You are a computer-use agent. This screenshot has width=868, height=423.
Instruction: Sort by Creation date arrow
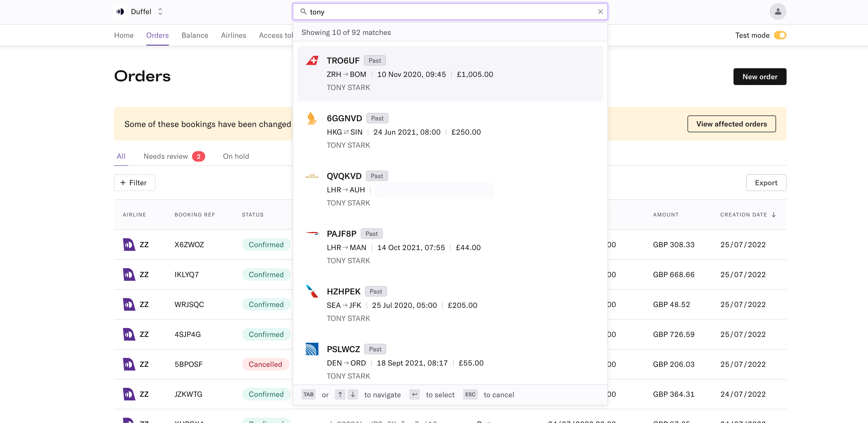774,215
